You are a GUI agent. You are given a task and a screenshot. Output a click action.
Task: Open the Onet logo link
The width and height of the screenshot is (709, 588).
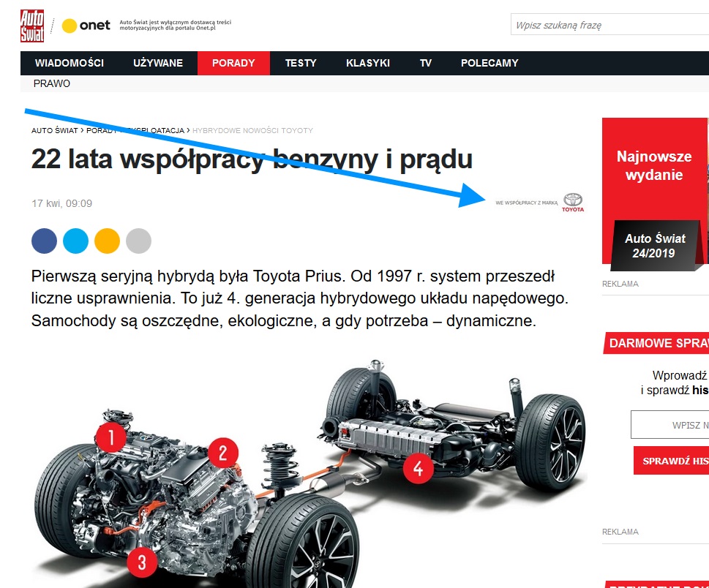86,26
